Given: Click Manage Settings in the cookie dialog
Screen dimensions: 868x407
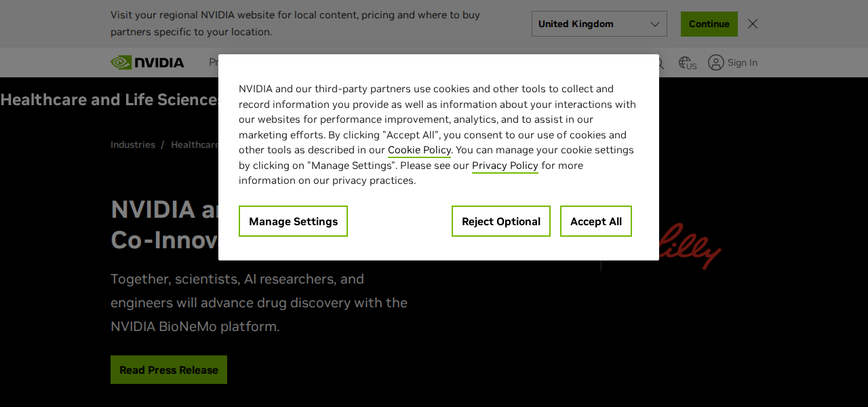Looking at the screenshot, I should [293, 221].
